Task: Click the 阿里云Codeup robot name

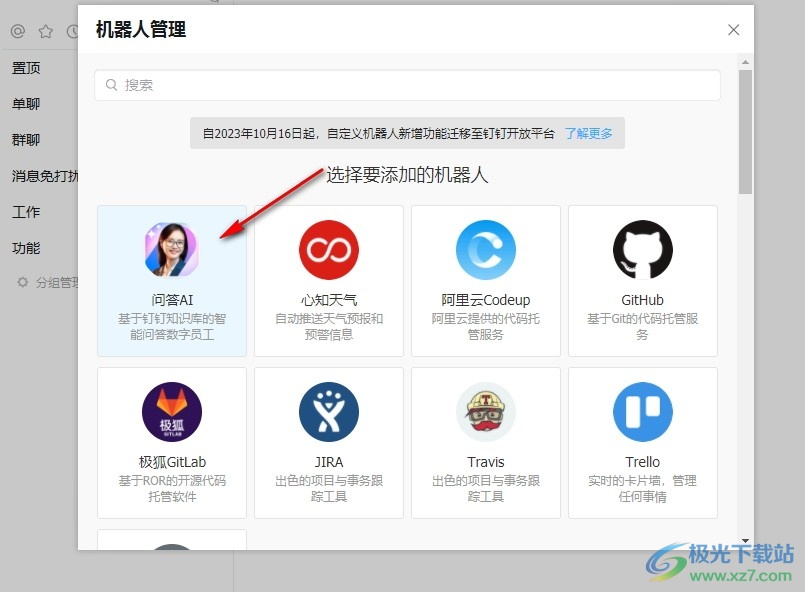Action: coord(486,300)
